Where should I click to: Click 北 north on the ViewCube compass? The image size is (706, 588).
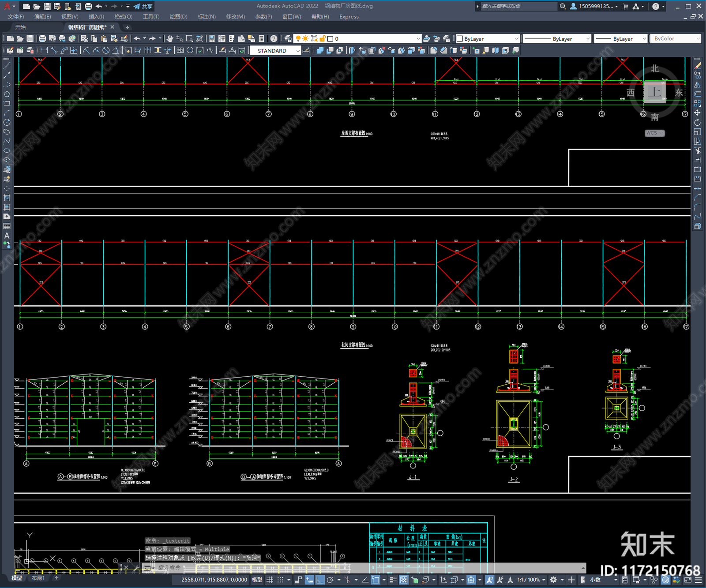click(x=654, y=69)
